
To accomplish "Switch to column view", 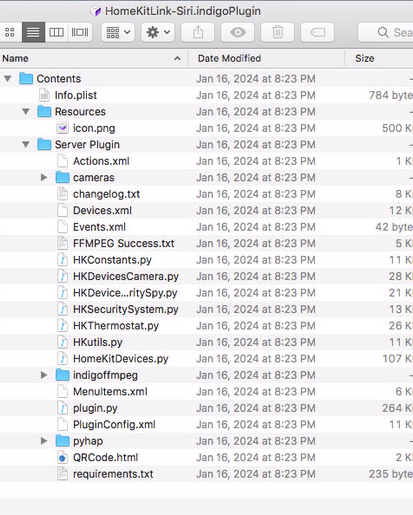I will (56, 32).
